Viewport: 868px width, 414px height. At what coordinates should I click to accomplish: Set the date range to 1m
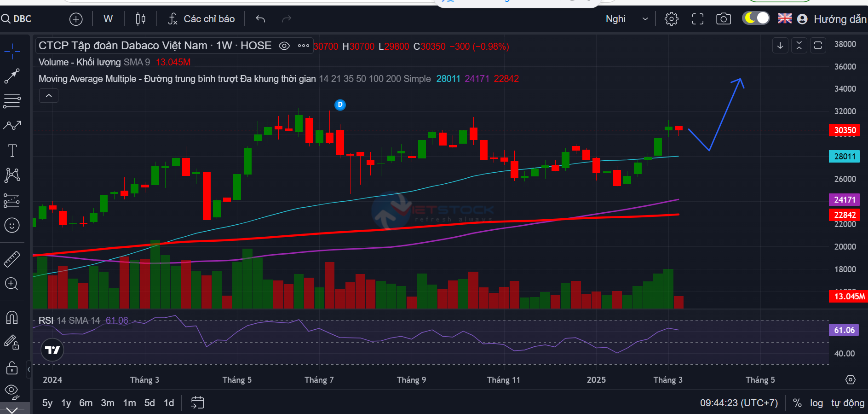pyautogui.click(x=130, y=403)
